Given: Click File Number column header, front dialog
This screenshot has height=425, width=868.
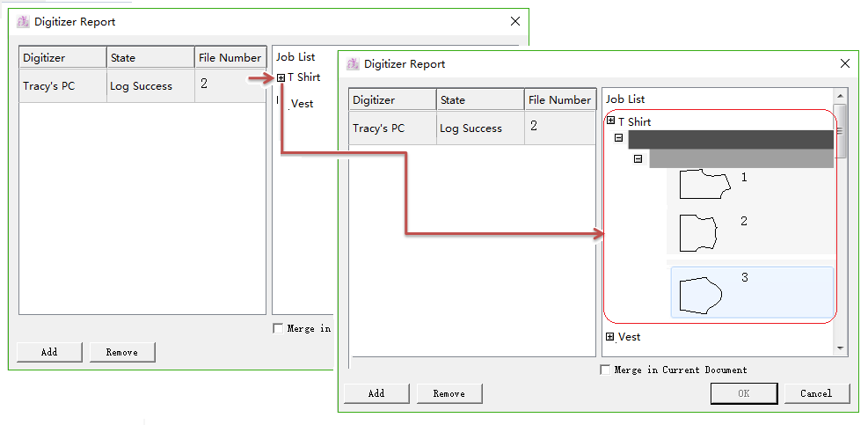Looking at the screenshot, I should click(559, 100).
